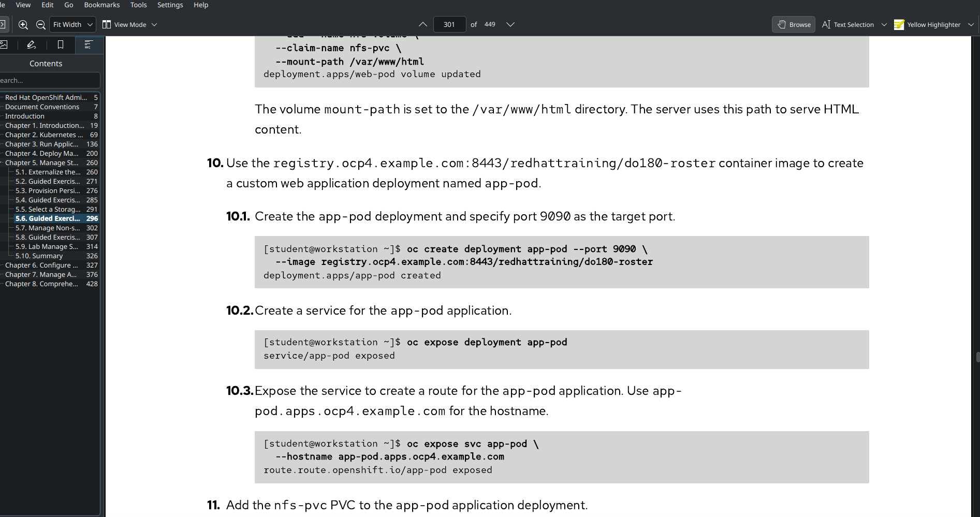Open the Settings menu
Image resolution: width=980 pixels, height=517 pixels.
(x=170, y=5)
